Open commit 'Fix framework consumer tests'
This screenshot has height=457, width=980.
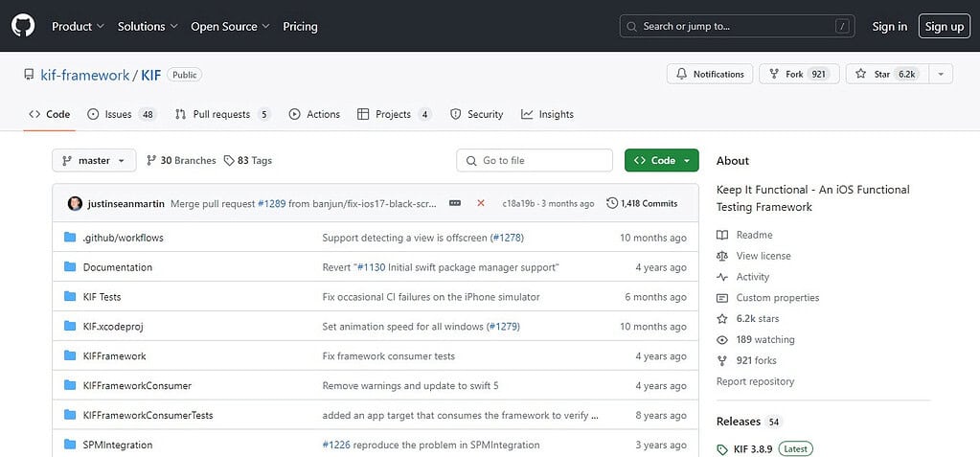(389, 355)
